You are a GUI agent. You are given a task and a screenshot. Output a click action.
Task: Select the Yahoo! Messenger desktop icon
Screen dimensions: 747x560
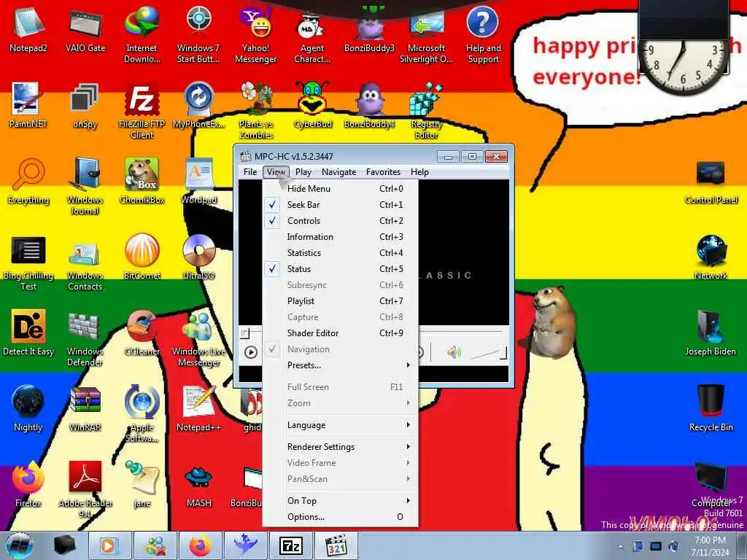click(256, 35)
